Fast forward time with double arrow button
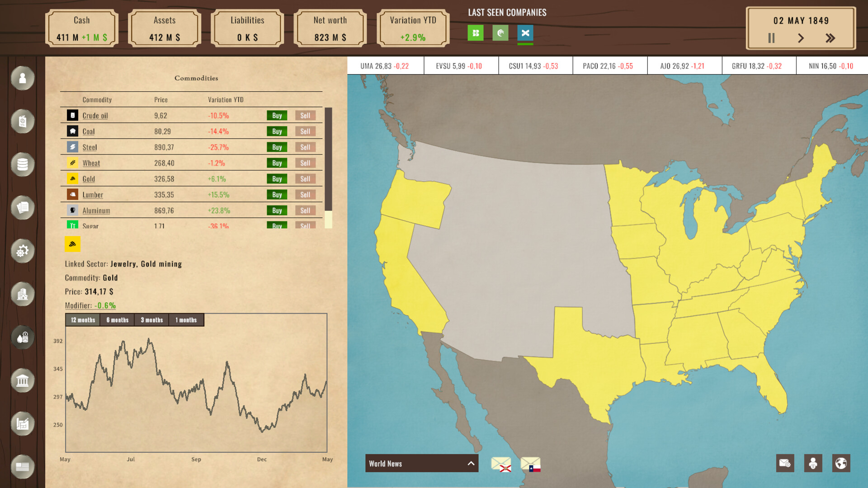Screen dimensions: 868x488 (830, 38)
